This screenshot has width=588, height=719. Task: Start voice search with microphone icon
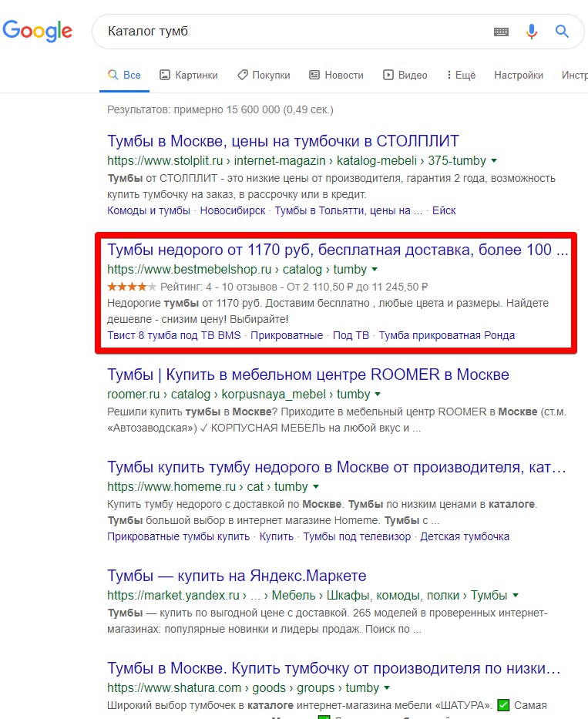click(x=532, y=32)
